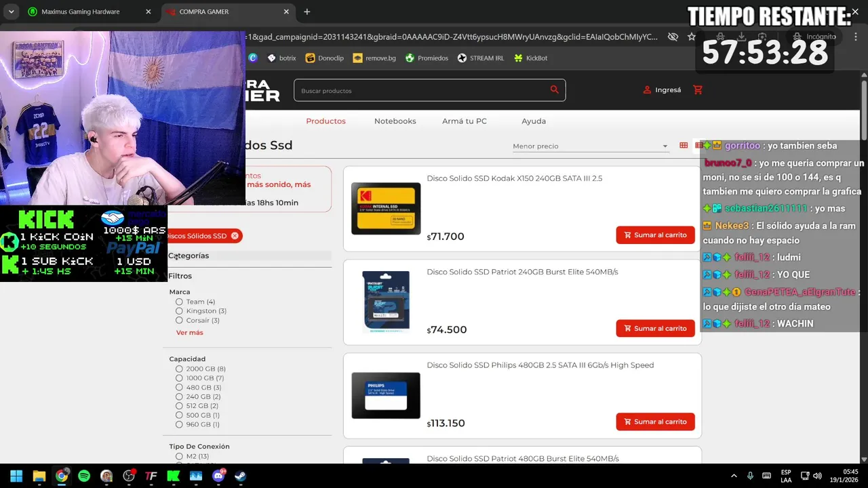The image size is (868, 488).
Task: Add Philips 480GB SSD to cart
Action: (x=655, y=422)
